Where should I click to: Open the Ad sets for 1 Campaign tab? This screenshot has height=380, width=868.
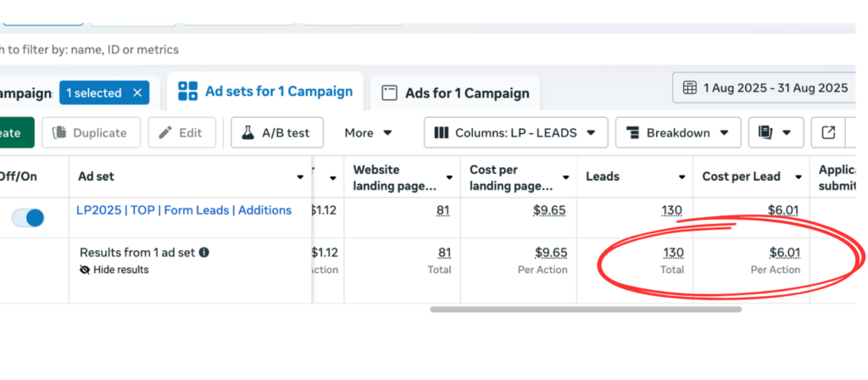(266, 92)
